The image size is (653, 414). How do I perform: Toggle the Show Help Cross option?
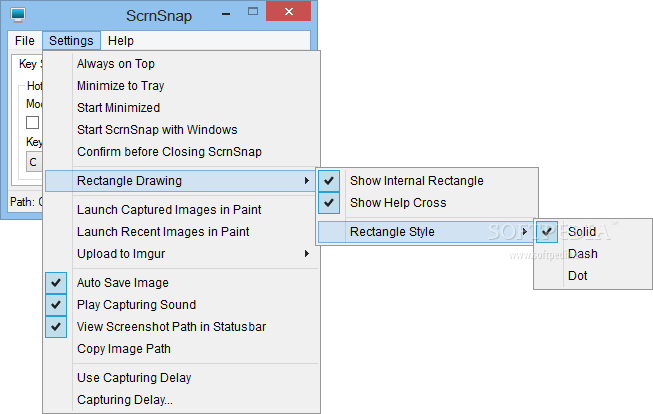(397, 203)
